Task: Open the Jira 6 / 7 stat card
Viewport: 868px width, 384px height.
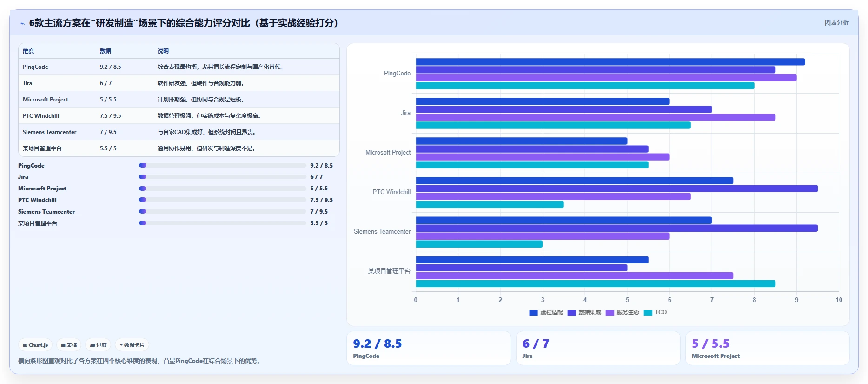Action: pos(598,348)
